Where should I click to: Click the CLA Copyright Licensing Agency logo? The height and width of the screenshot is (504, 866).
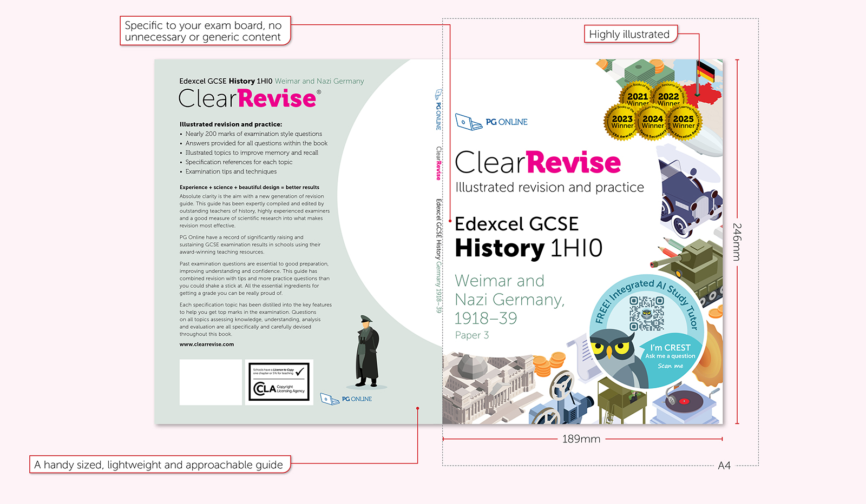[x=279, y=382]
